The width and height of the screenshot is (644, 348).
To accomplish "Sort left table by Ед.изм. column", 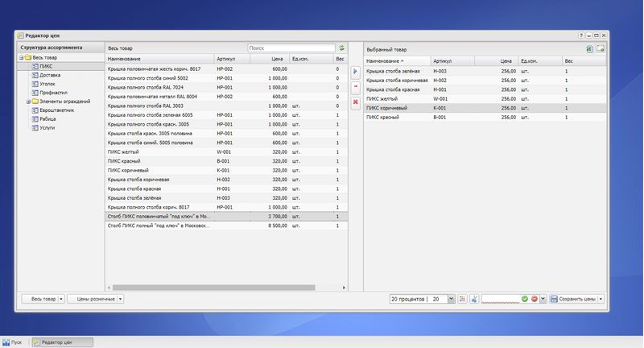I will coord(312,59).
